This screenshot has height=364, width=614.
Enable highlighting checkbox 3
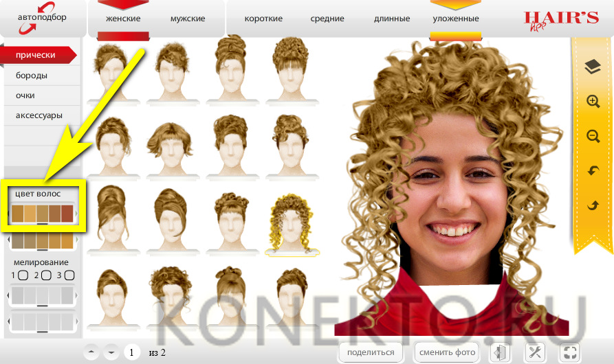pos(69,275)
